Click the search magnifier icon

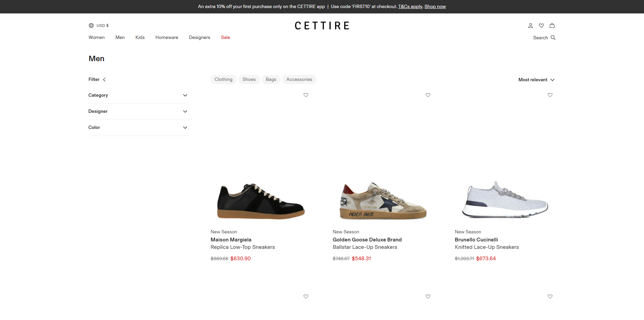(x=553, y=38)
